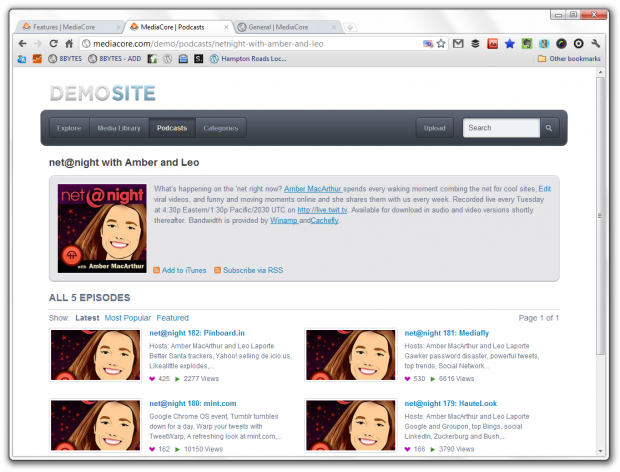Click into the Search field
Screen dimensions: 620x472
501,128
